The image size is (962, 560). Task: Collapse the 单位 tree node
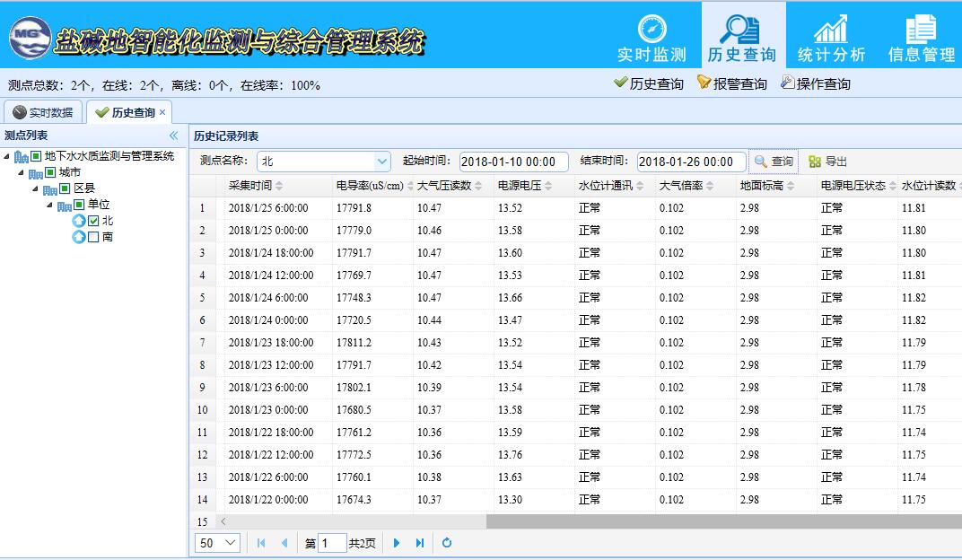click(x=49, y=205)
